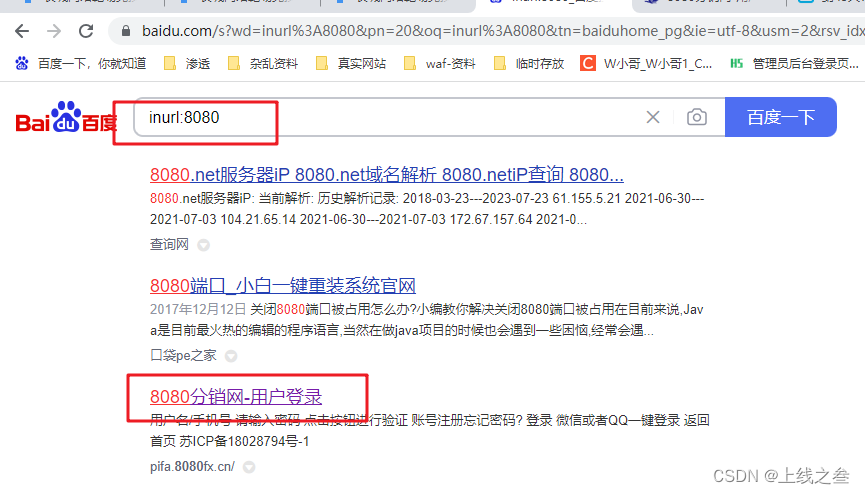Click the lock icon in address bar
The height and width of the screenshot is (494, 865).
point(126,31)
